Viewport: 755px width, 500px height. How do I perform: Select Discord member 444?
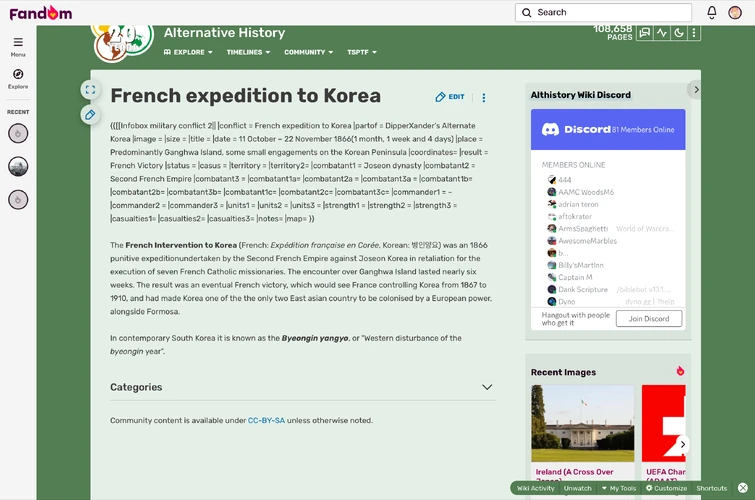tap(560, 180)
